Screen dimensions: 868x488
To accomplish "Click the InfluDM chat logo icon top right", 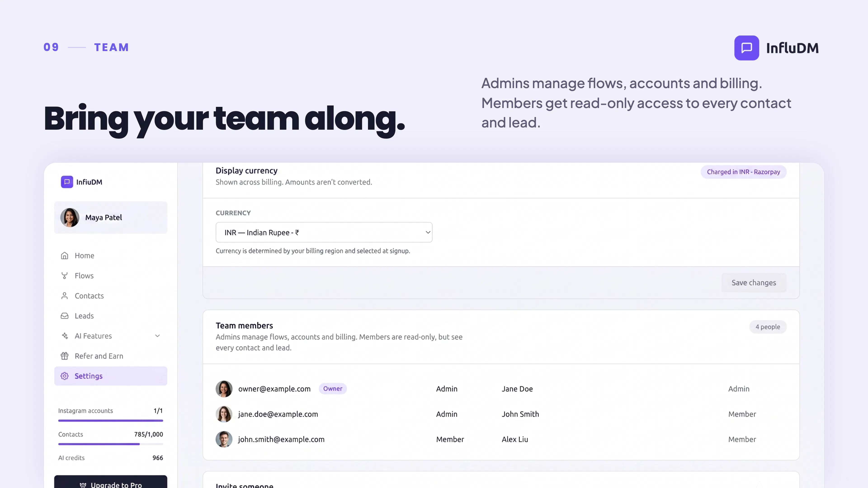I will (746, 48).
